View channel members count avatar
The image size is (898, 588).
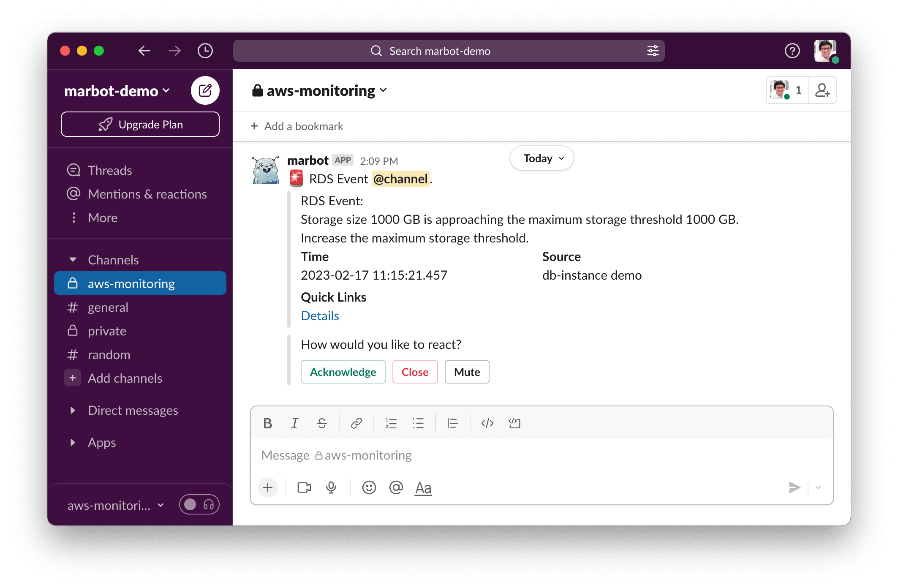pyautogui.click(x=788, y=90)
